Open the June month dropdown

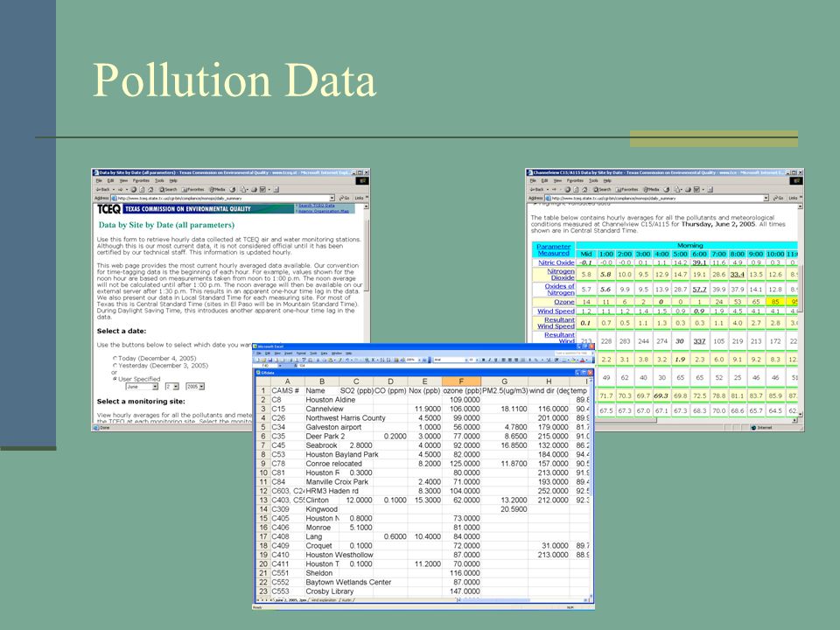pos(156,386)
